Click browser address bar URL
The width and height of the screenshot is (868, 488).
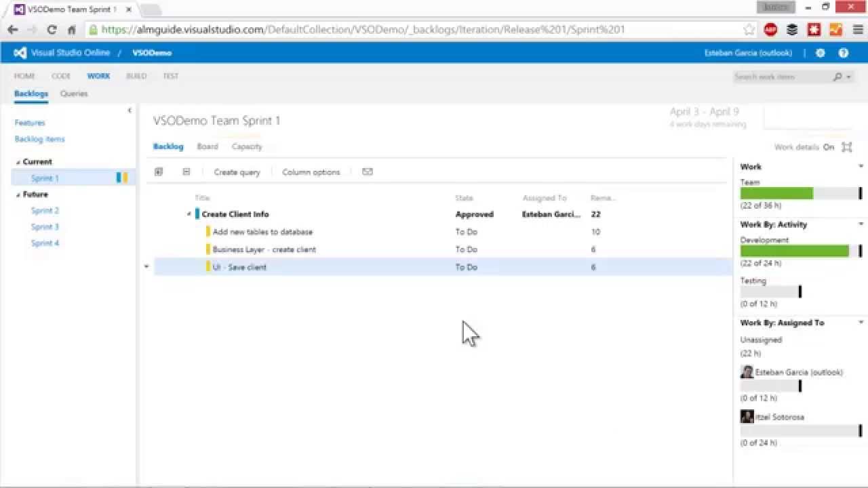[x=363, y=30]
